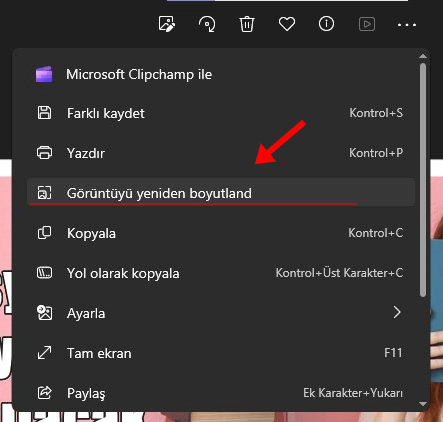This screenshot has height=422, width=443.
Task: Show file info via info icon
Action: [x=326, y=24]
